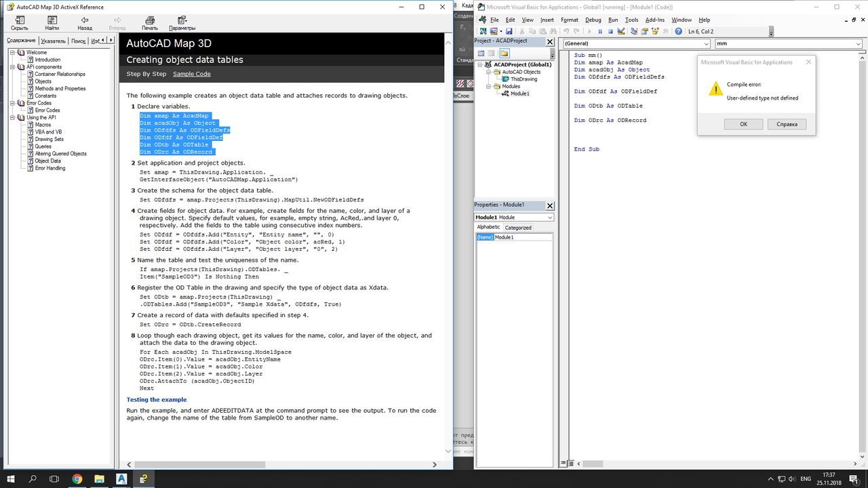Click the Найти (Locate) icon in help viewer
Image resolution: width=868 pixels, height=488 pixels.
tap(52, 24)
